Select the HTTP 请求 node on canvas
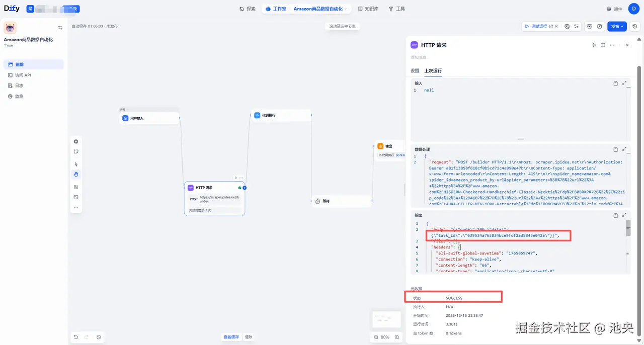The image size is (644, 345). 214,199
